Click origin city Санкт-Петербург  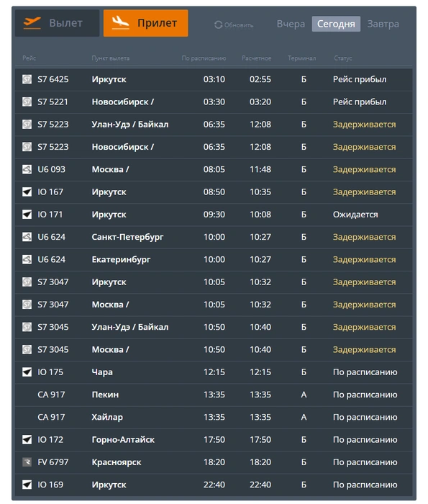127,237
